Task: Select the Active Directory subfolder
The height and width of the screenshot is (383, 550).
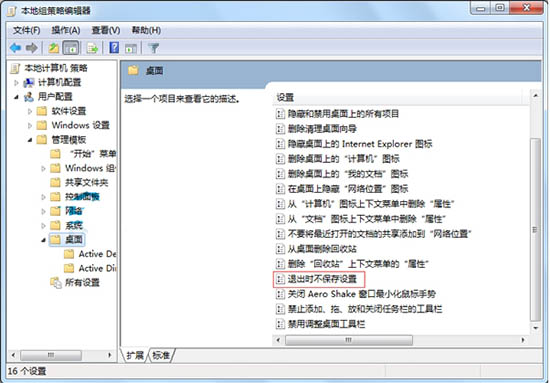Action: click(x=97, y=268)
